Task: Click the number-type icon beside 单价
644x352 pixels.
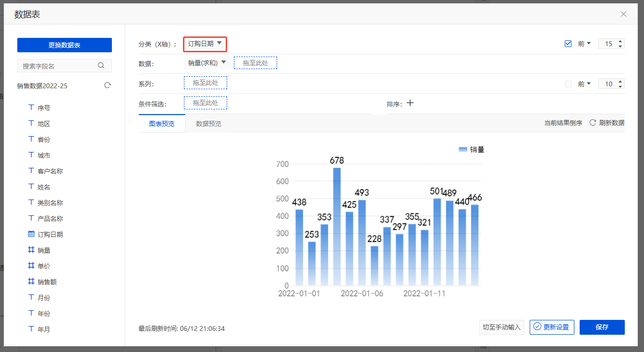Action: pos(31,266)
